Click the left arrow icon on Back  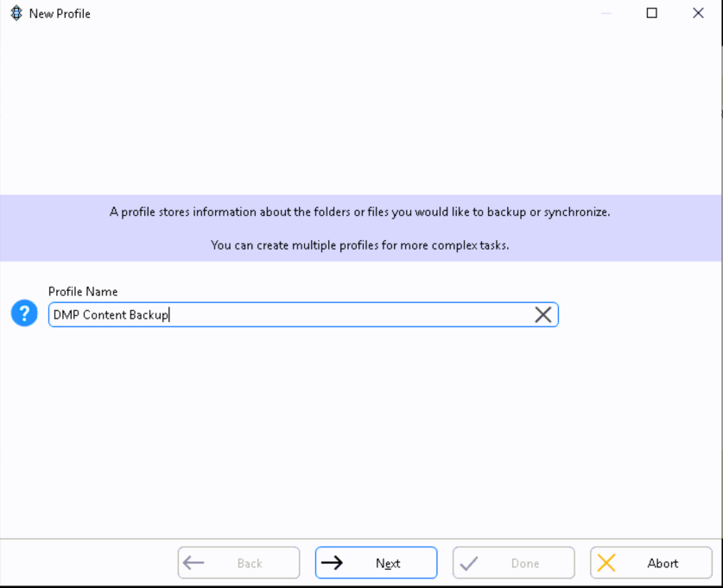193,563
